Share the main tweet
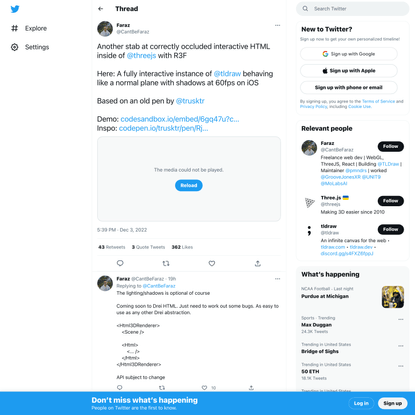415x415 pixels. [258, 263]
